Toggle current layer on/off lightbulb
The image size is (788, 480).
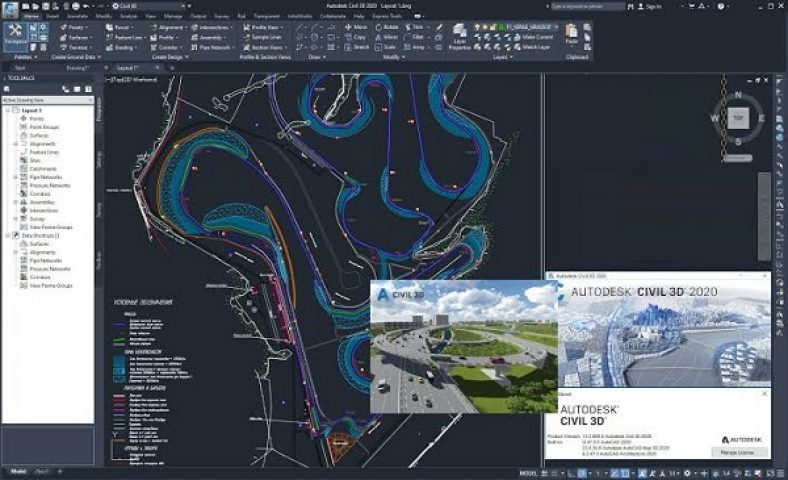pos(477,27)
